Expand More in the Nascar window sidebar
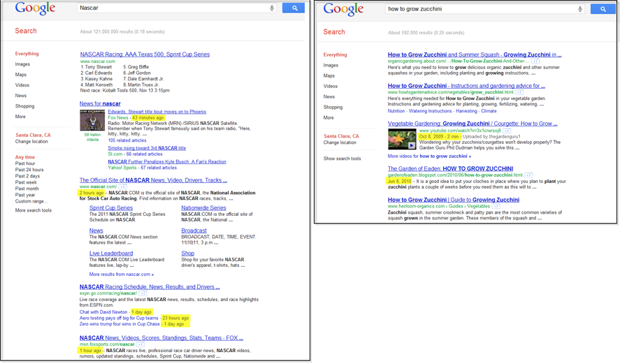Screen dimensions: 620x364 click(20, 117)
